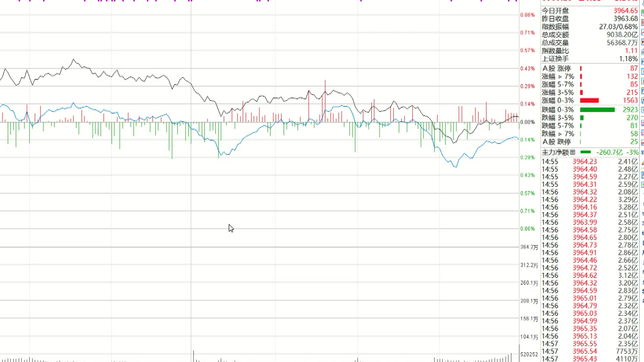
Task: Click the red 涨幅 0-3% bar
Action: point(589,101)
